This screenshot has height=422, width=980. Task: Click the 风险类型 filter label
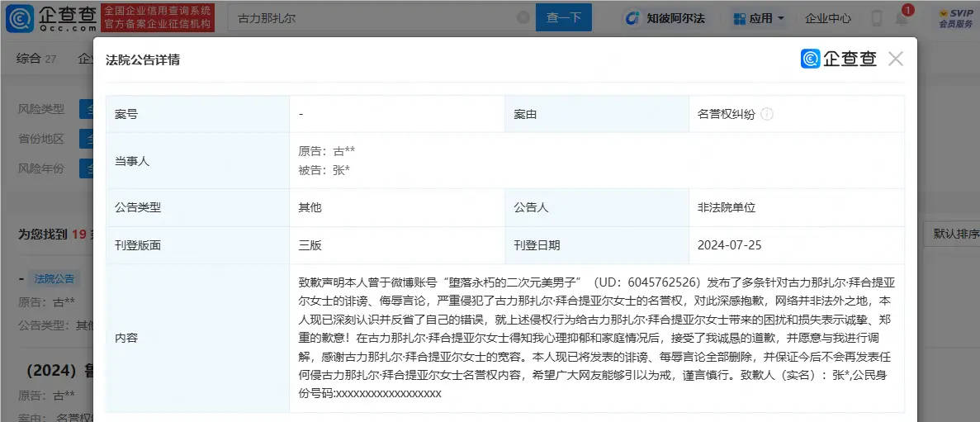[41, 109]
